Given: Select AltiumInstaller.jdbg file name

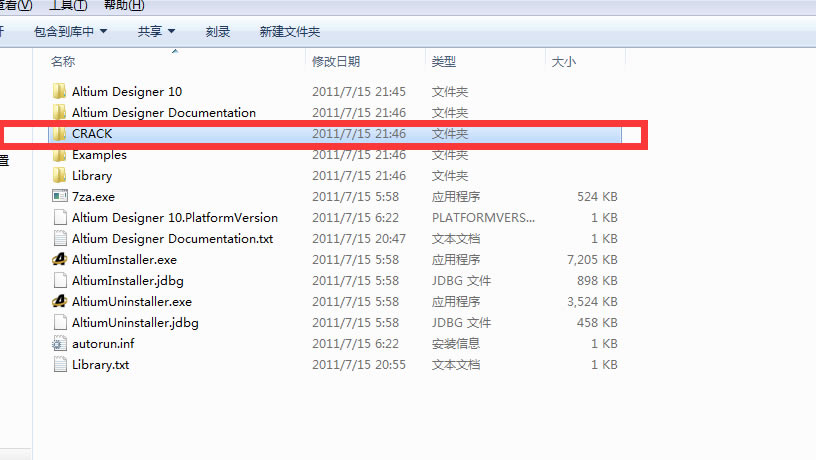Looking at the screenshot, I should [x=128, y=280].
